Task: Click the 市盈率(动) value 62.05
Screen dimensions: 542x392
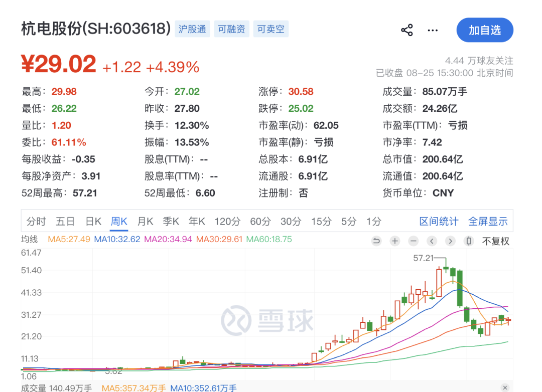Action: coord(326,125)
